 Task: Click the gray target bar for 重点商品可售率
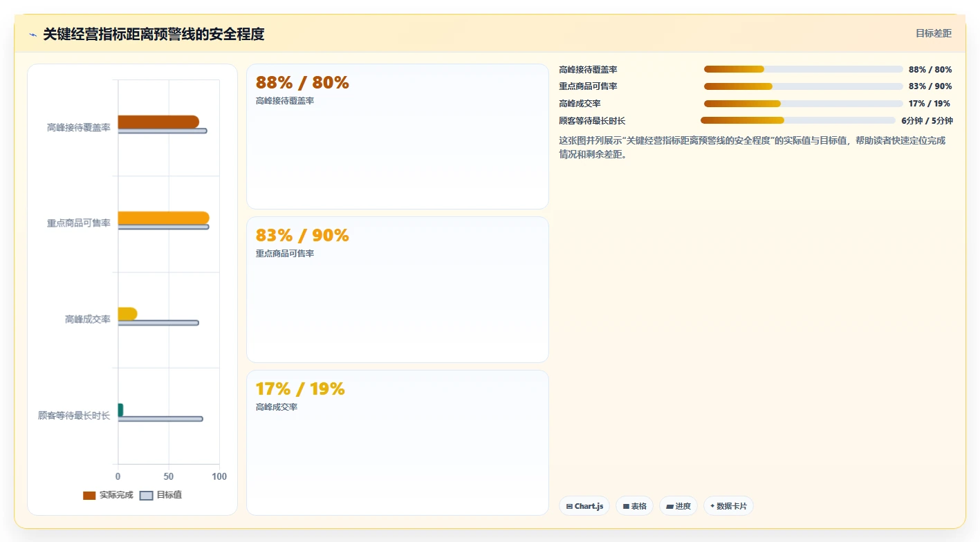pyautogui.click(x=163, y=227)
